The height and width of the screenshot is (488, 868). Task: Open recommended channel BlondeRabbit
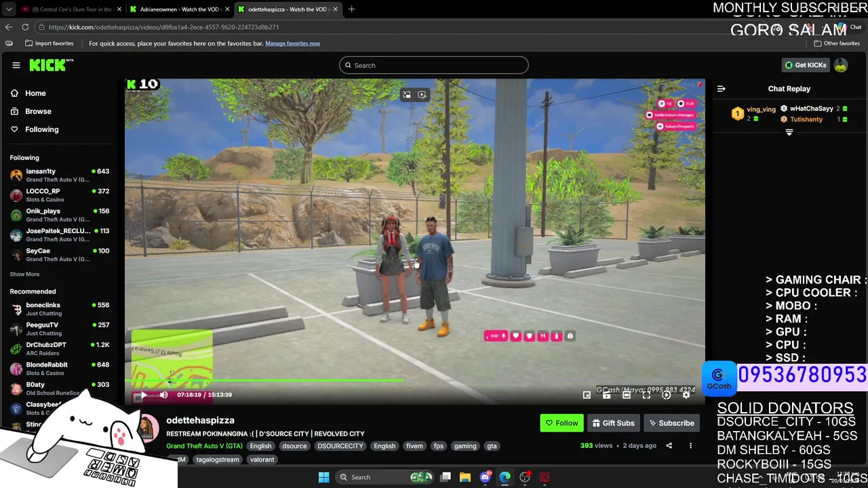coord(60,368)
